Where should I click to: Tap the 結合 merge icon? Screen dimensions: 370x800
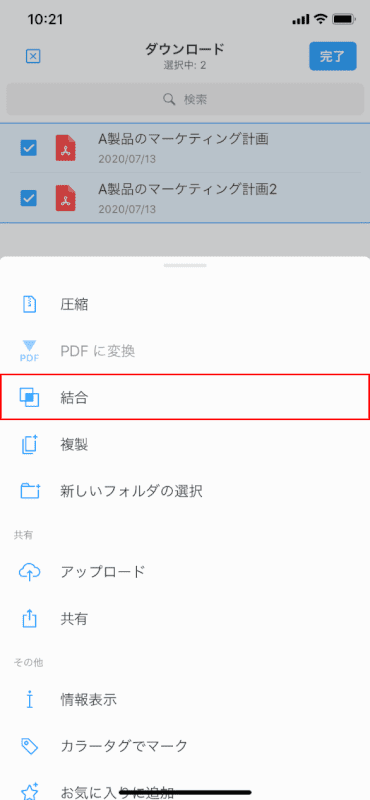click(x=30, y=397)
